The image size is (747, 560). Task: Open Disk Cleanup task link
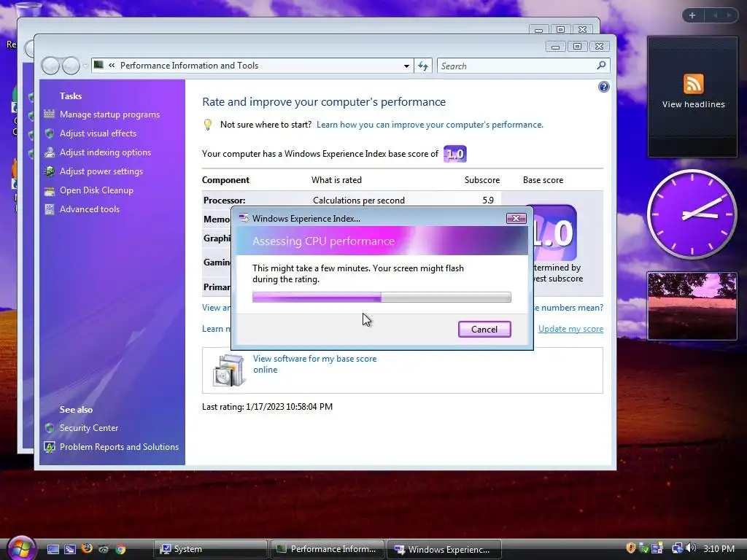96,190
